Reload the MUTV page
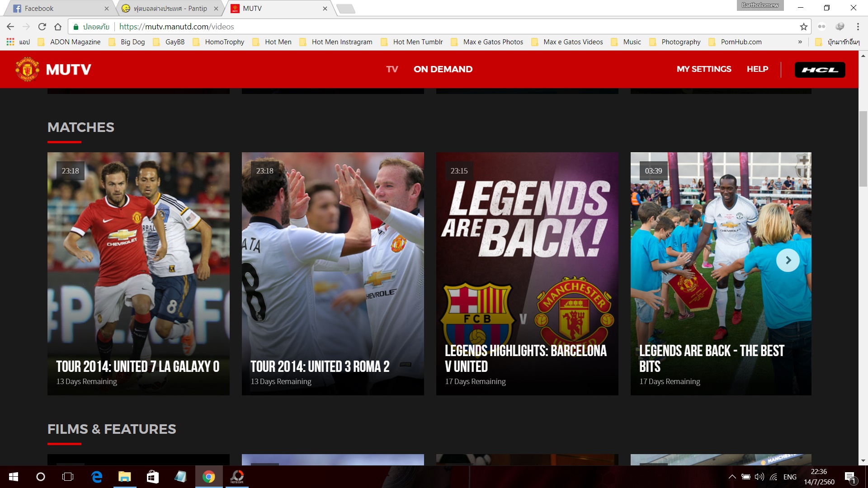Viewport: 868px width, 488px height. [42, 27]
